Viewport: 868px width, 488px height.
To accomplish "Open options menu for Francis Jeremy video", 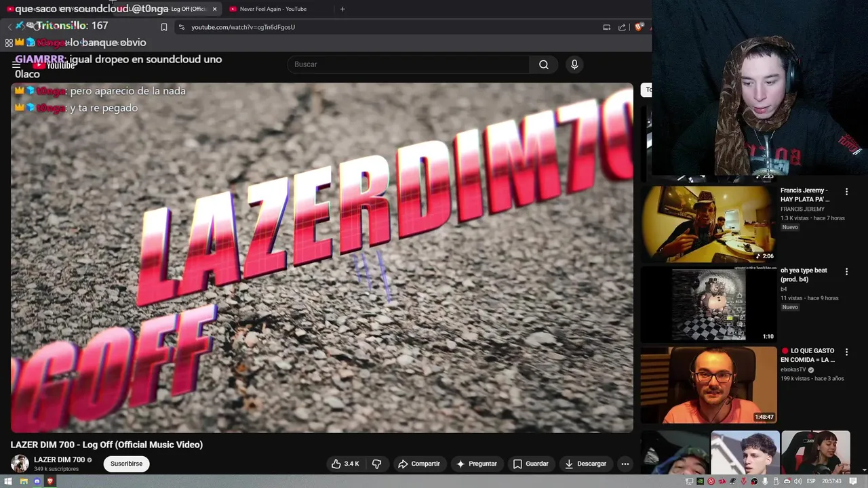I will click(846, 192).
